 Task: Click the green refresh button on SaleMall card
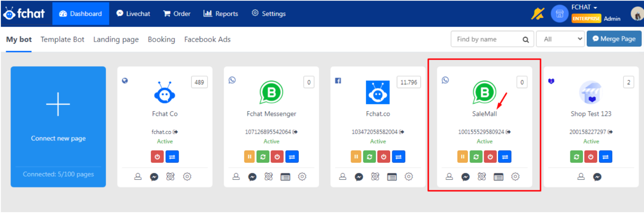click(x=477, y=157)
